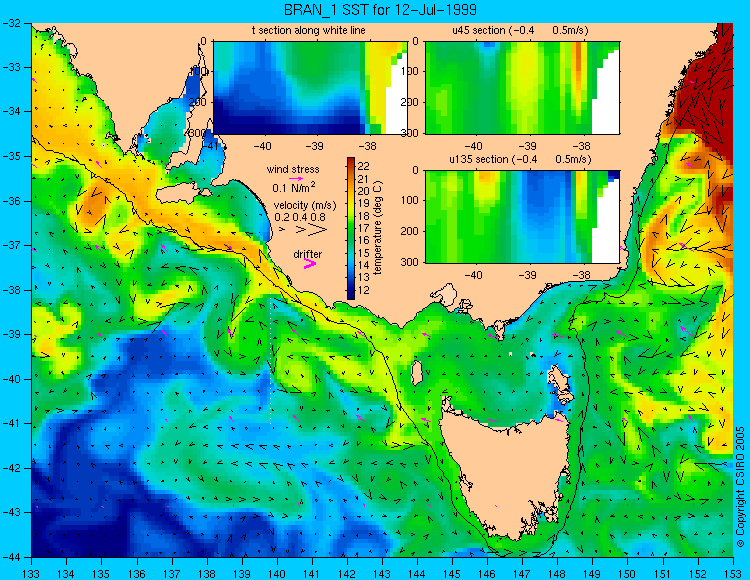Click longitude axis label 140
This screenshot has width=750, height=580.
point(276,574)
